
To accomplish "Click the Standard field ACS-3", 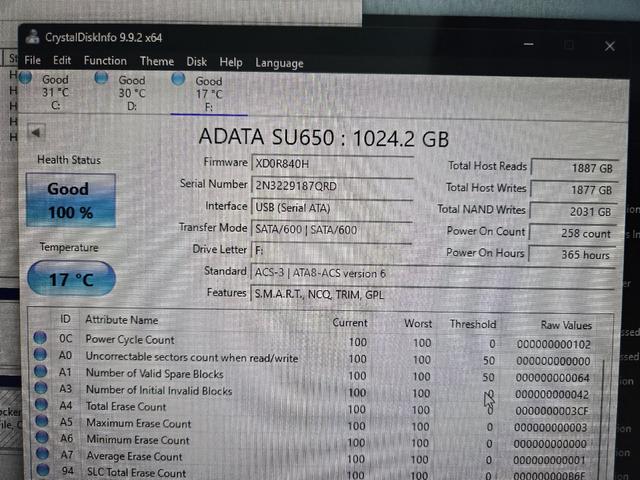I will [433, 273].
